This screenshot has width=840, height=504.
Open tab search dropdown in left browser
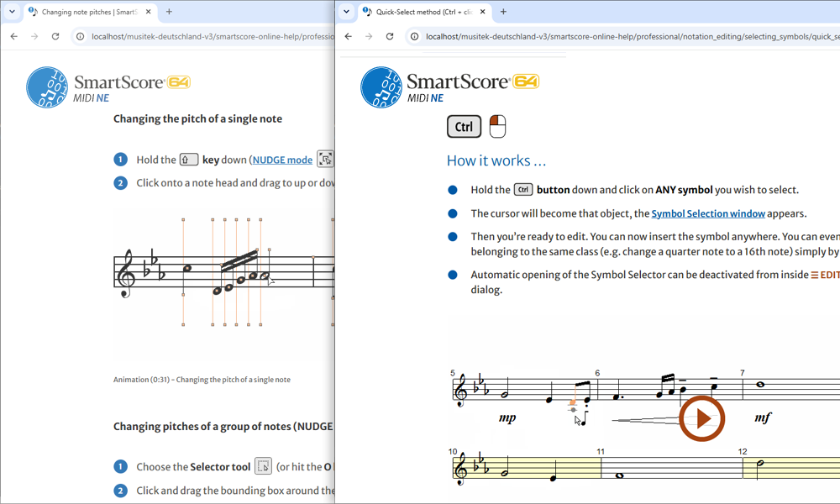[x=12, y=11]
